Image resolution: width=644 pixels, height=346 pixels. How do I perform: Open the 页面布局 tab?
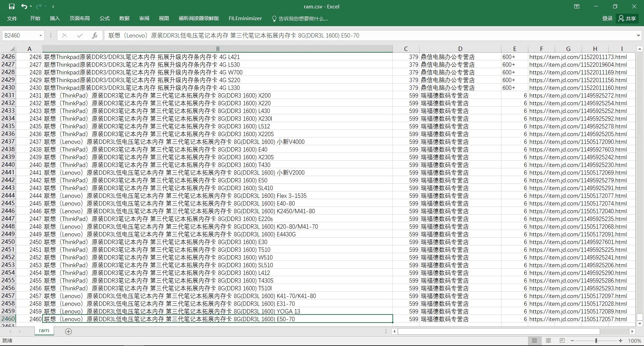tap(79, 18)
